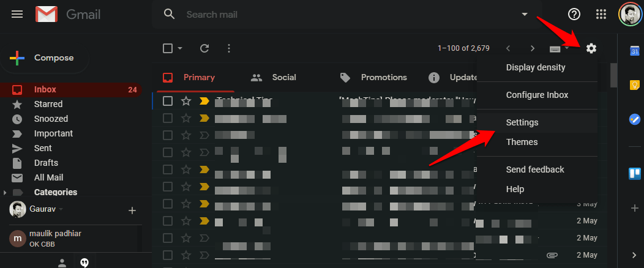The height and width of the screenshot is (268, 644).
Task: Switch to the Social tab
Action: coord(274,78)
